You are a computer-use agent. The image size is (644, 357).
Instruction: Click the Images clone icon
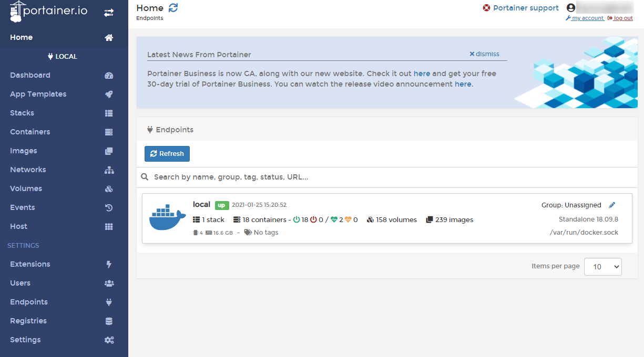[x=109, y=151]
